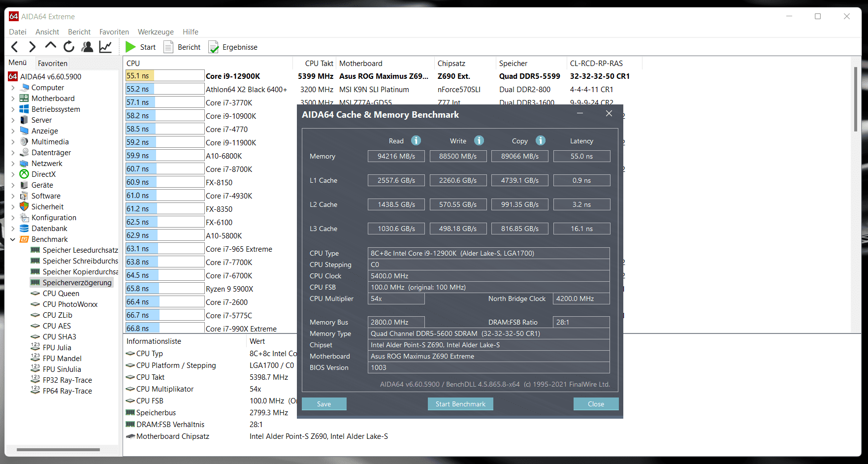Select the DirectX Xbox icon
868x464 pixels.
[x=24, y=174]
